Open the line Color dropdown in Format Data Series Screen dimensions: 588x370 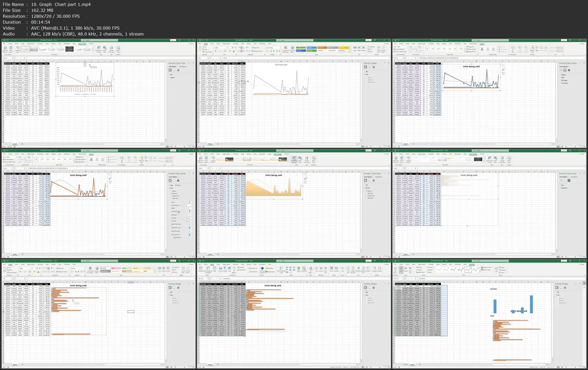pos(190,202)
